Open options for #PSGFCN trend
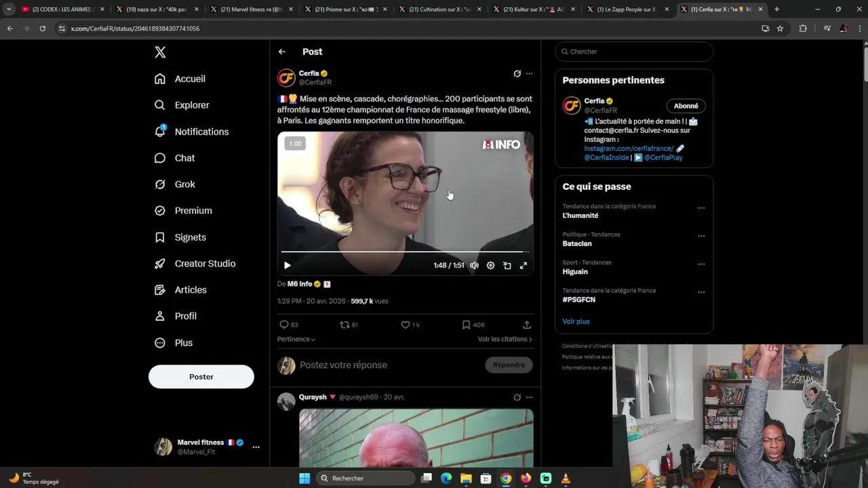 (701, 293)
